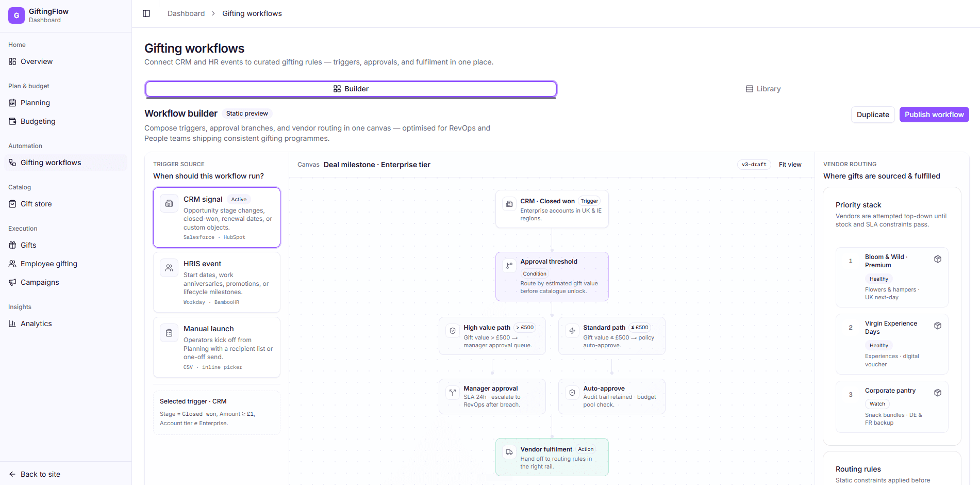The height and width of the screenshot is (485, 980).
Task: Click the Static preview badge
Action: (x=247, y=114)
